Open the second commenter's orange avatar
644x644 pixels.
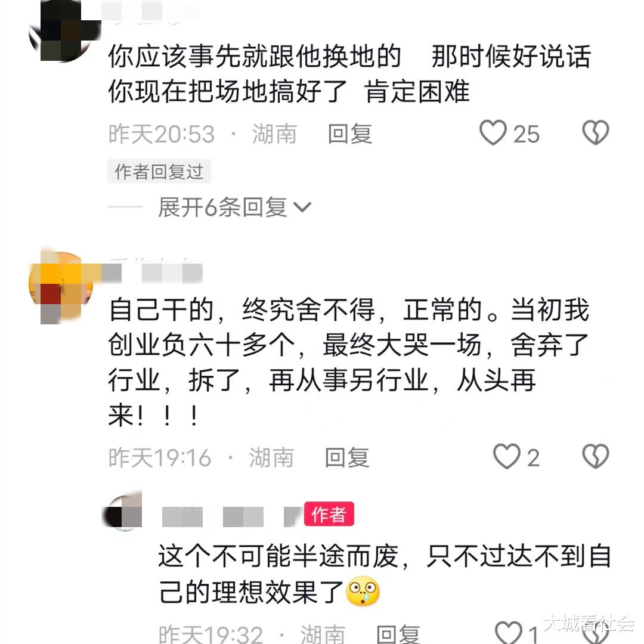[61, 286]
